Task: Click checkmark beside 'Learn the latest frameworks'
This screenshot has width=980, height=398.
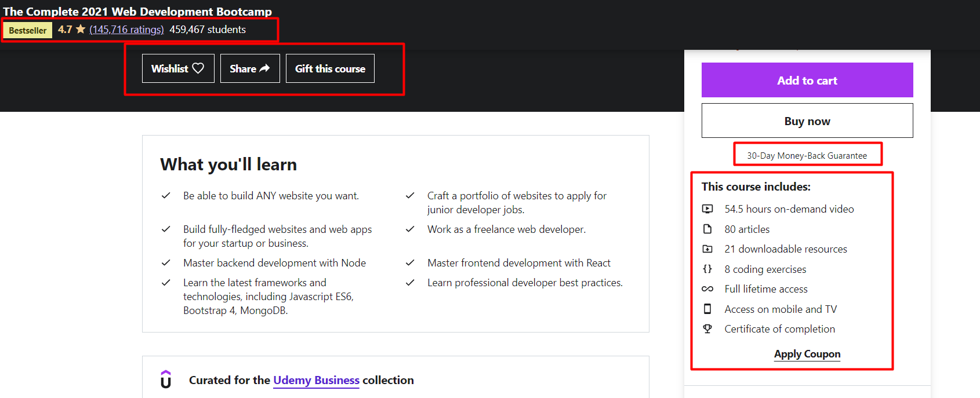Action: (166, 283)
